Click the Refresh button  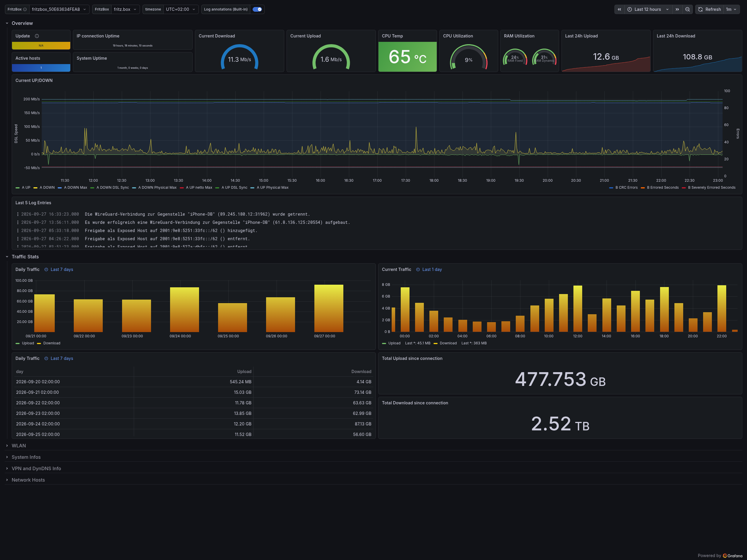(x=710, y=9)
